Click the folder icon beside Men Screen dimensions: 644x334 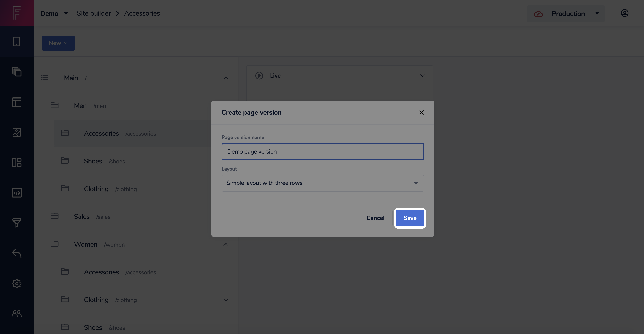coord(54,105)
